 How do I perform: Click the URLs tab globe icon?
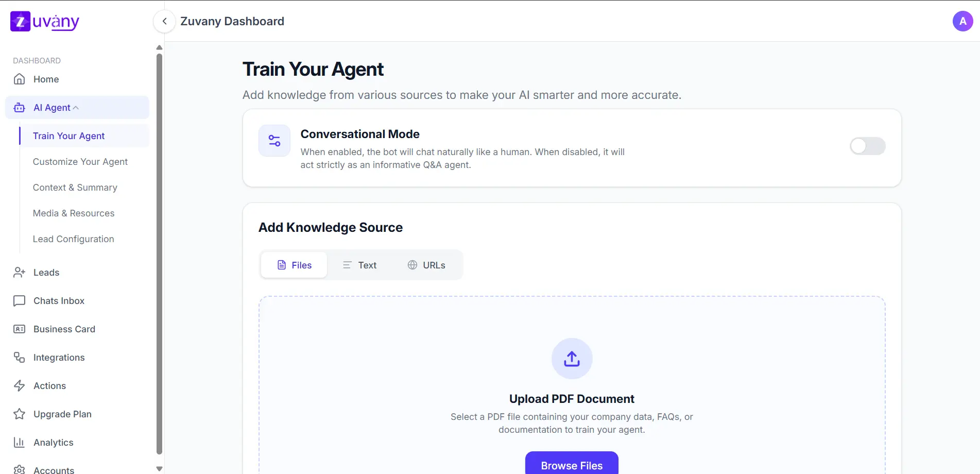[x=412, y=265]
